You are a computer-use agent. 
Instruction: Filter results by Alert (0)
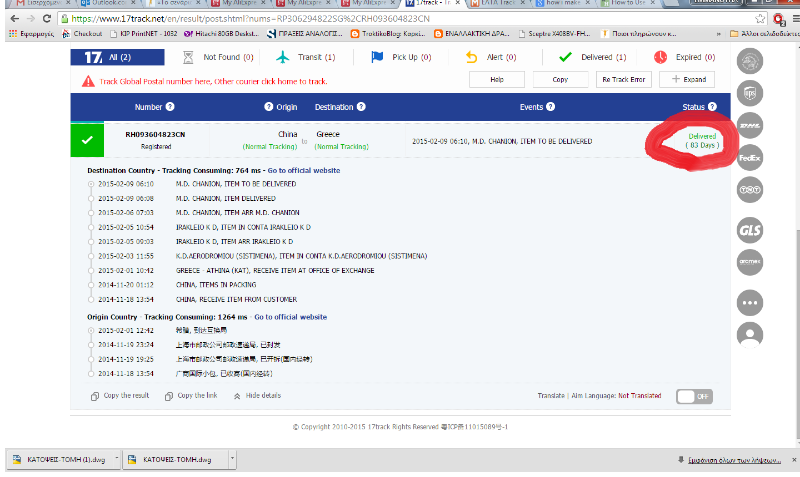tap(491, 57)
